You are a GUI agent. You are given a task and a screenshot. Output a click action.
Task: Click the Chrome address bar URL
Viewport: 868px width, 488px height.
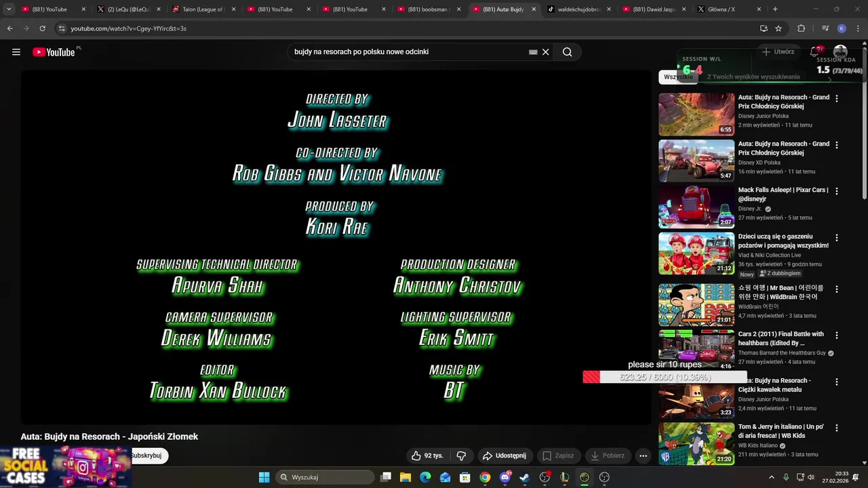128,28
